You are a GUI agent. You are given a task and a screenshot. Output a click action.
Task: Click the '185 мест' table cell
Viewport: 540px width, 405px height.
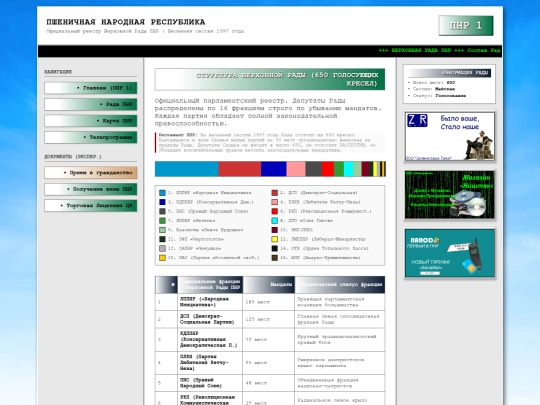pyautogui.click(x=269, y=302)
